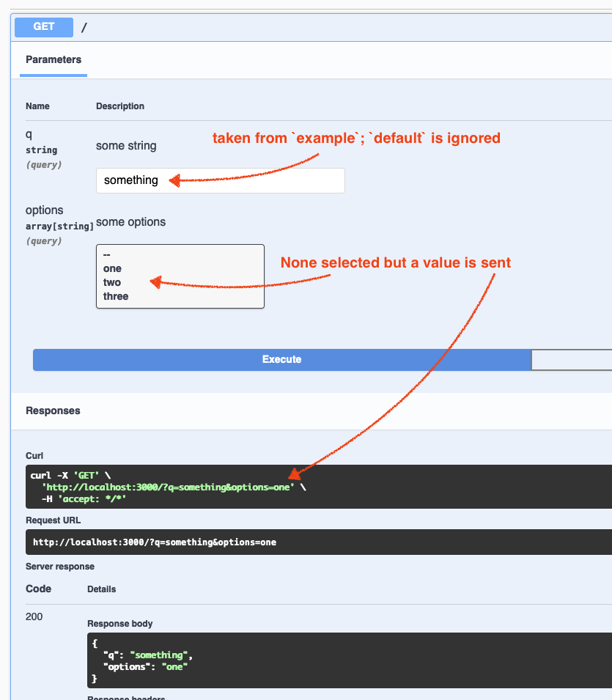612x700 pixels.
Task: Click the 'q string (query)' parameter name
Action: (41, 150)
